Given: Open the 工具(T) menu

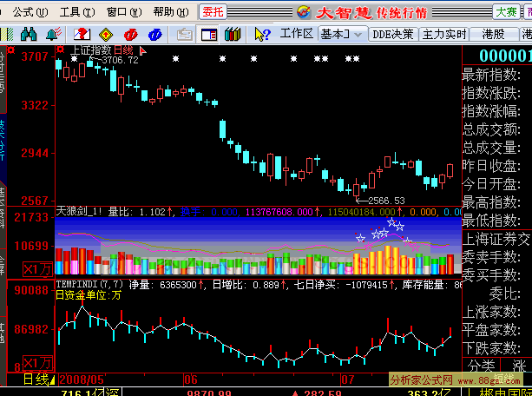Looking at the screenshot, I should 77,12.
